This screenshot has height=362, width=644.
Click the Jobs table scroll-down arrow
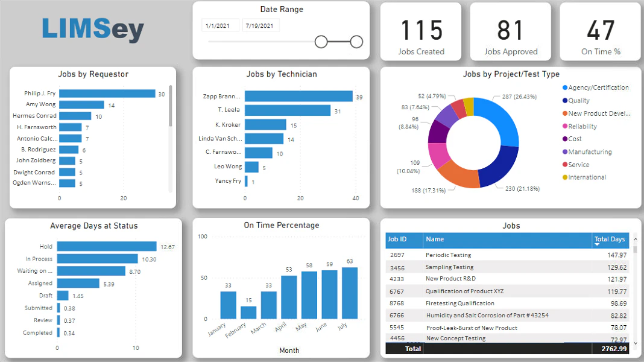636,343
